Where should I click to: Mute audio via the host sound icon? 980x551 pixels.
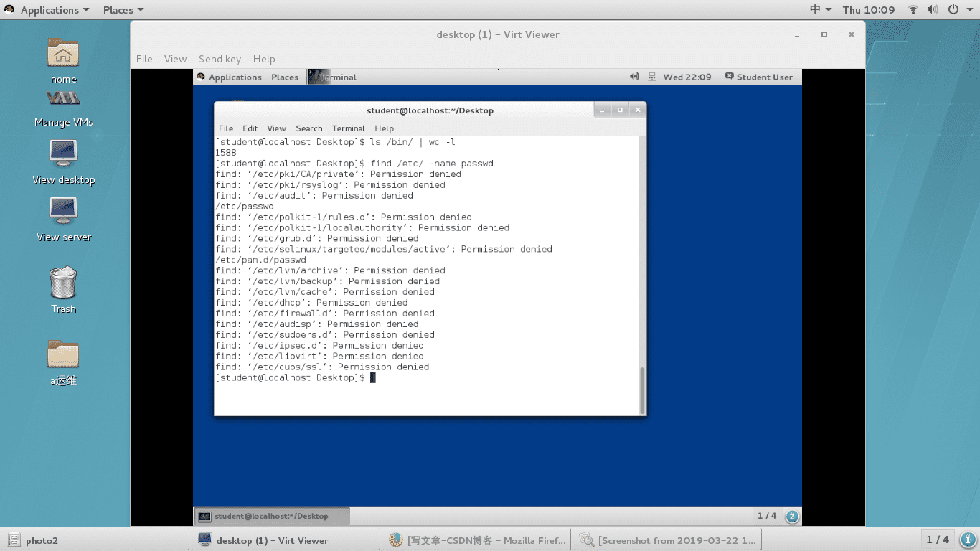pyautogui.click(x=934, y=9)
